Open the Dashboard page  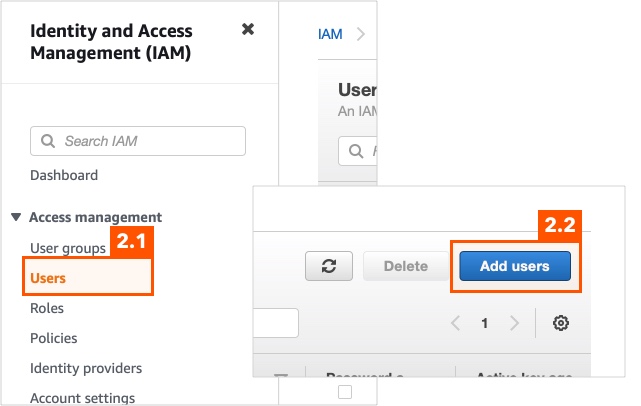click(64, 175)
